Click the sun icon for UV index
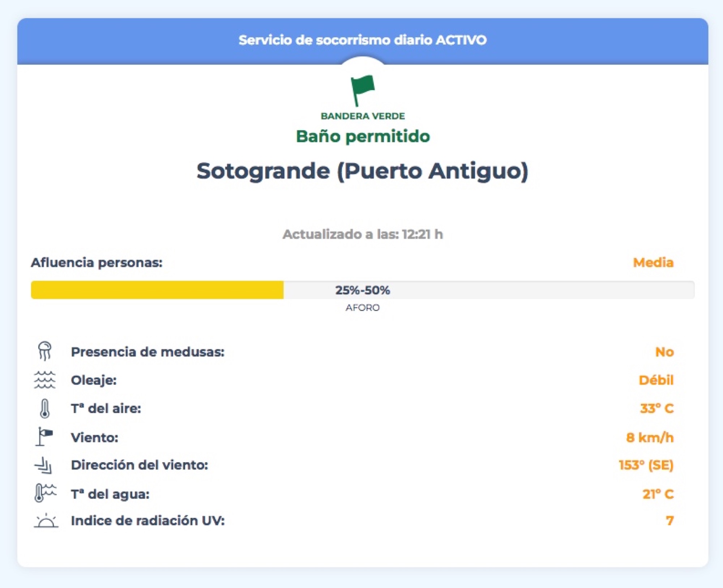Viewport: 723px width, 588px height. [46, 521]
